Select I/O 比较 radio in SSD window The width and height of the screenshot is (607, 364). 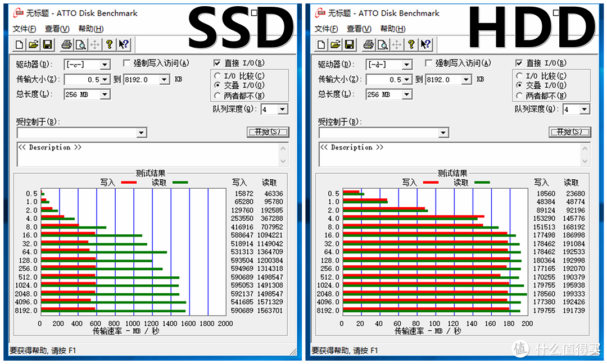[x=217, y=76]
